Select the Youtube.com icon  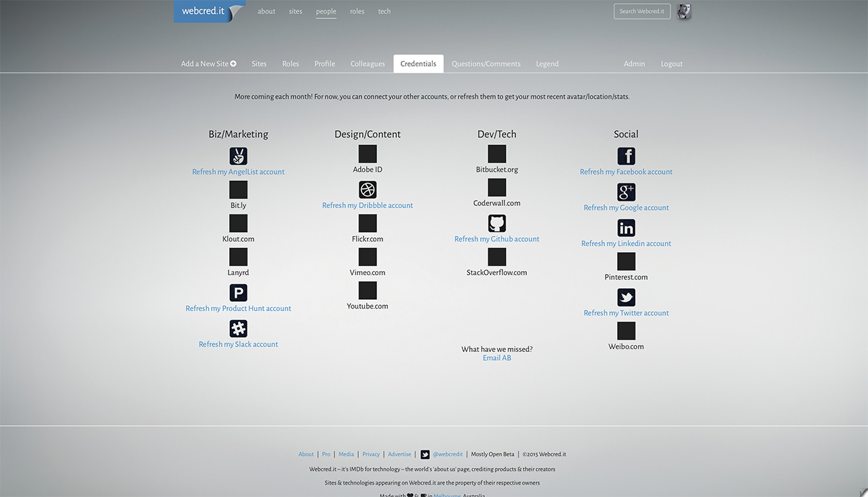tap(367, 290)
